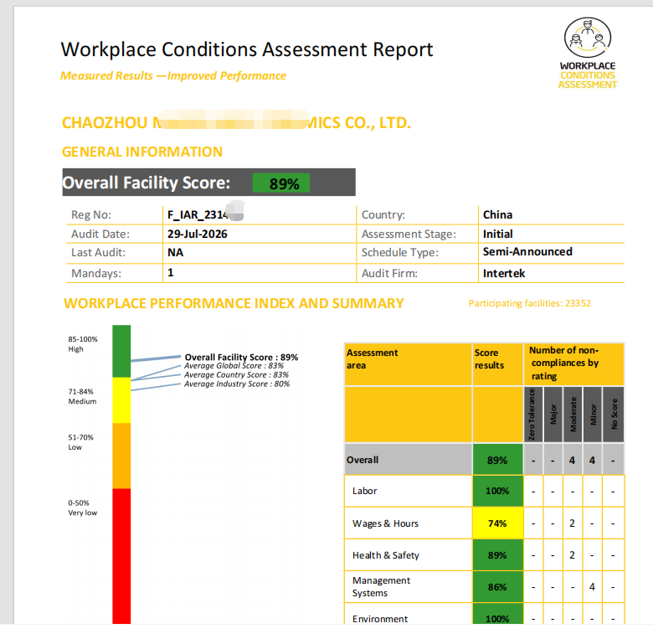Click Management Systems Minor count '4'
The height and width of the screenshot is (644, 653).
[592, 587]
